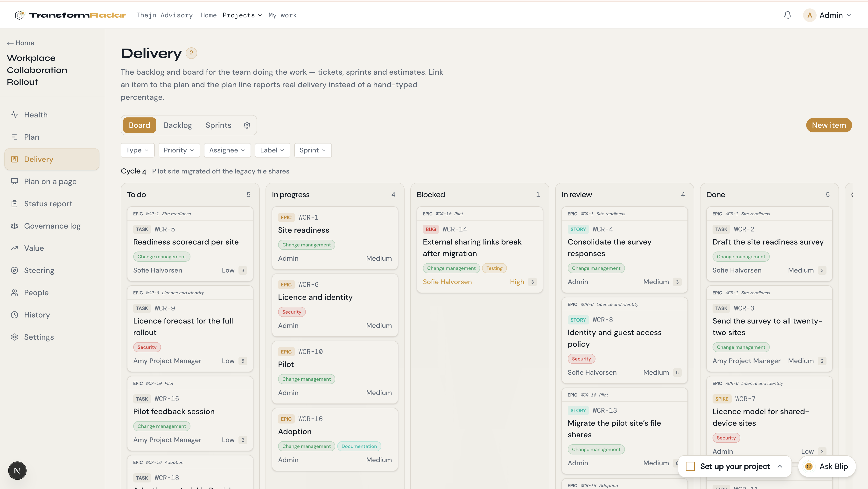Open the Status report page

pos(52,204)
